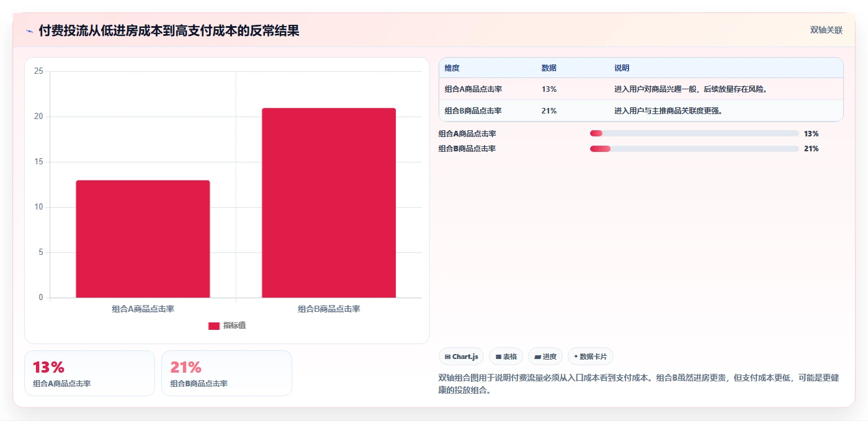This screenshot has height=421, width=868.
Task: Select the 数据卡片 tag
Action: click(591, 357)
